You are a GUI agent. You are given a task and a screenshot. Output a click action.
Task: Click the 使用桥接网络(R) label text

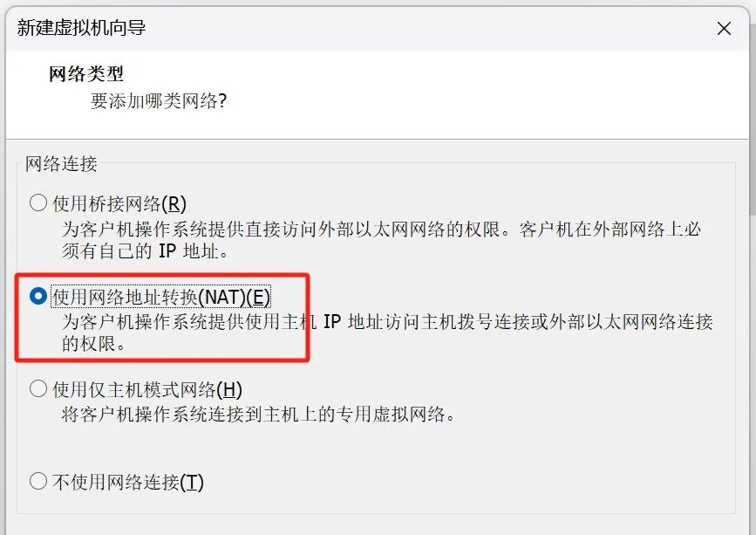pyautogui.click(x=119, y=203)
